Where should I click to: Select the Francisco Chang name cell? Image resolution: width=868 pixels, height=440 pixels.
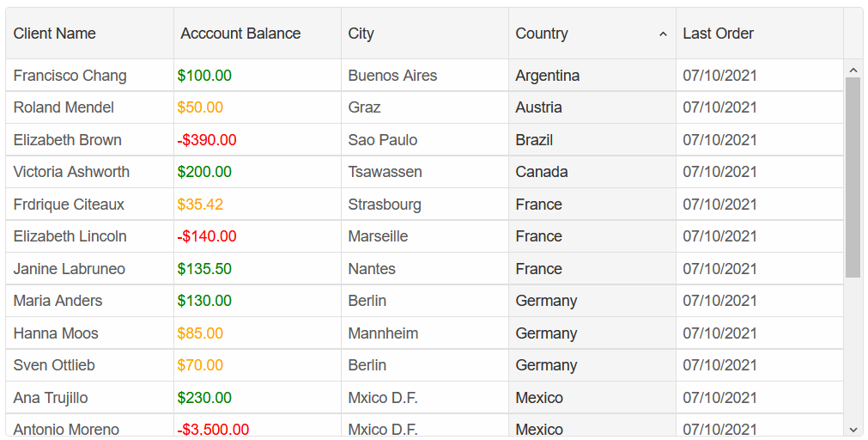(x=89, y=76)
